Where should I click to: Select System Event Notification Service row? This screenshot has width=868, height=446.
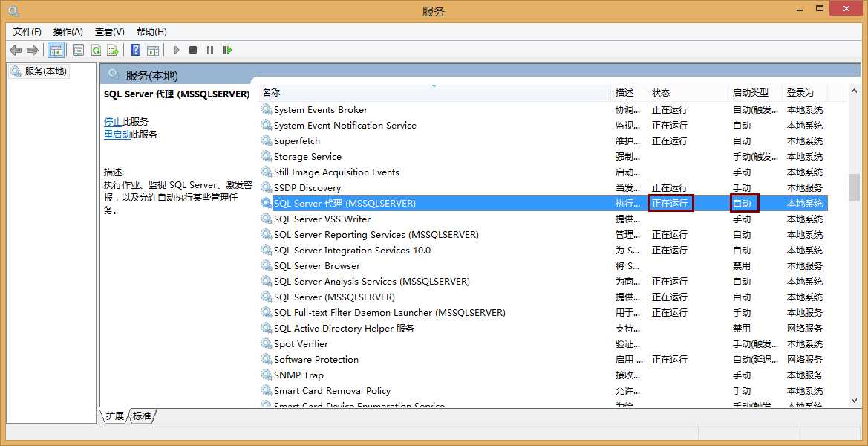[545, 125]
